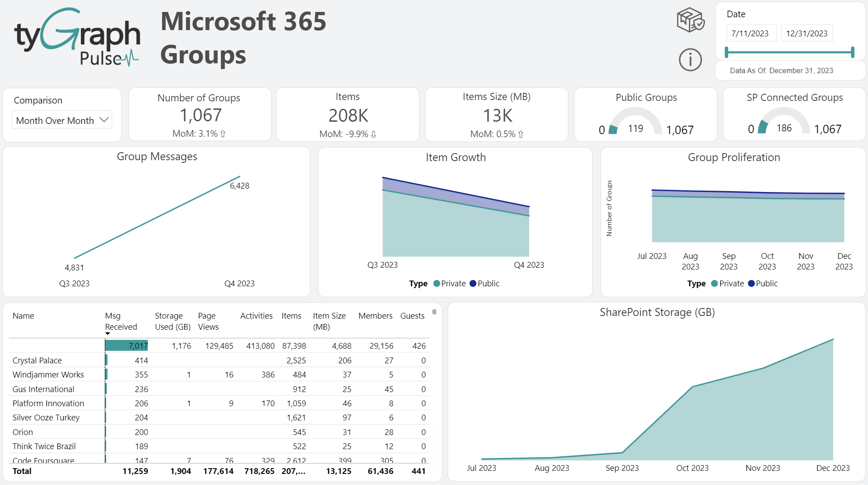Click the left handle of the Date range slider
The height and width of the screenshot is (485, 868).
coord(727,52)
